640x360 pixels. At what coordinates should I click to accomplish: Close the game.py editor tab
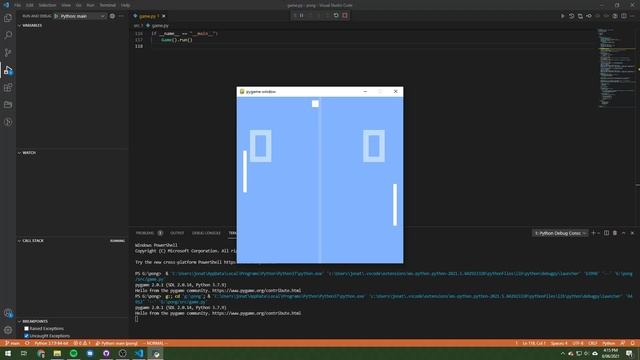(164, 16)
